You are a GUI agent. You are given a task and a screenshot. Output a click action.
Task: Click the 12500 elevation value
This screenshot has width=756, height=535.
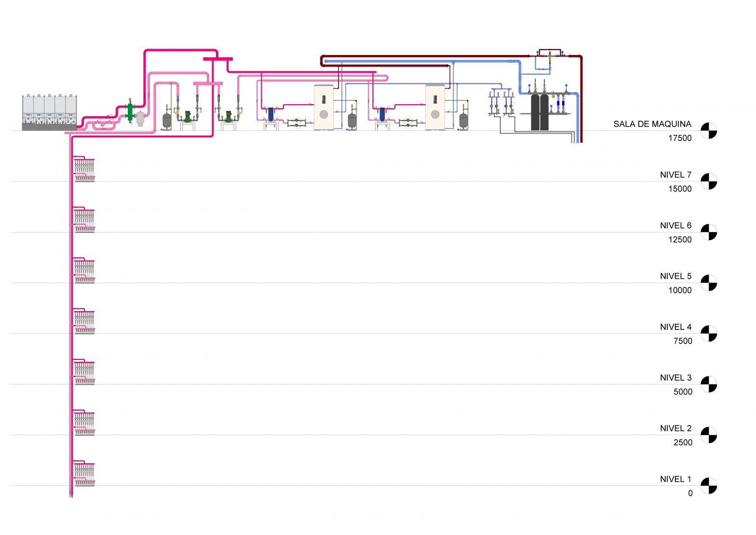click(679, 240)
